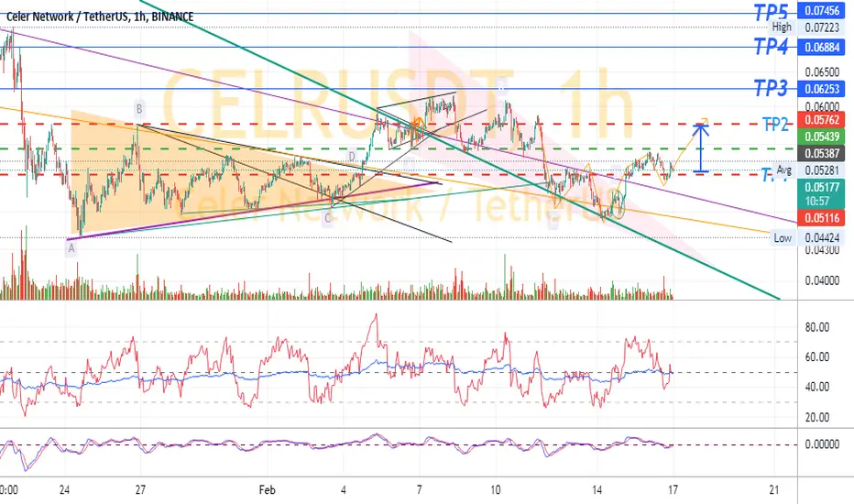Screen dimensions: 854x504
Task: Select the orange projected-path arrow head
Action: (705, 120)
